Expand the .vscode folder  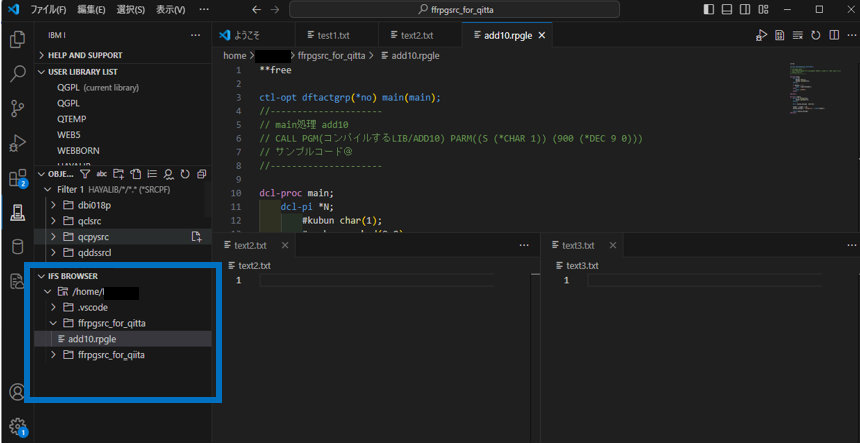tap(54, 308)
